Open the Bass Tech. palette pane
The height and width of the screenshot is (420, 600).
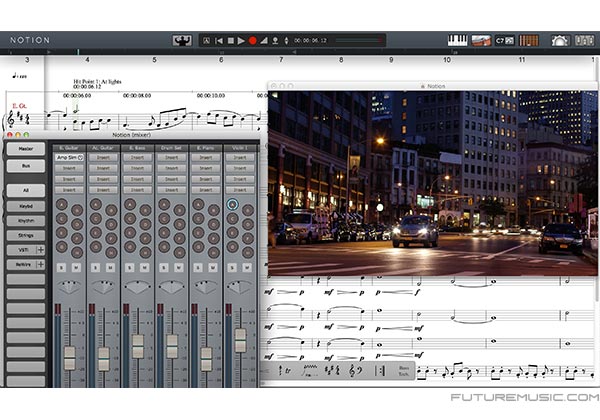(x=404, y=371)
